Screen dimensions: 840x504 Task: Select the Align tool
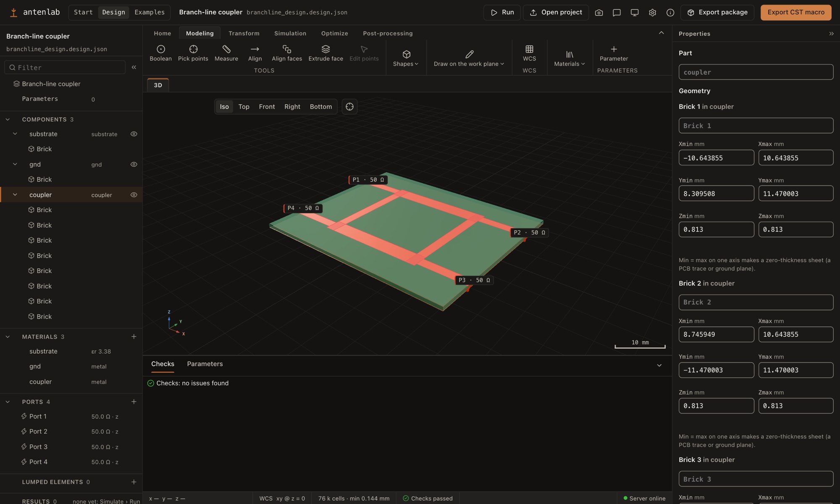point(255,53)
